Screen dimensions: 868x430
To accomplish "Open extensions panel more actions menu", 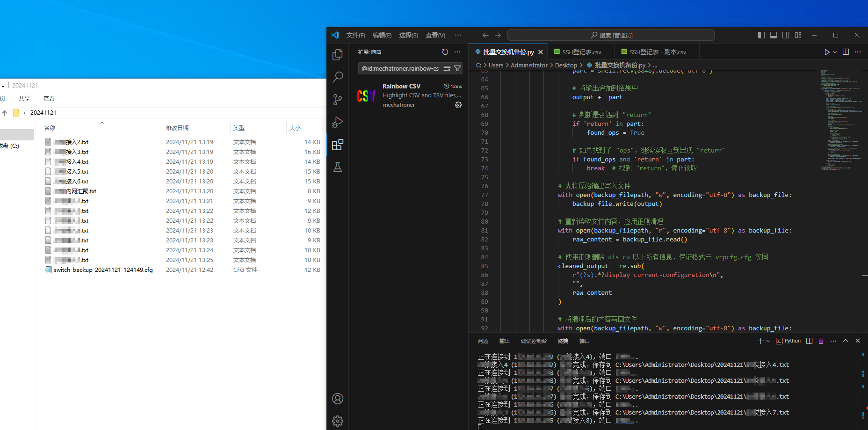I will 457,52.
